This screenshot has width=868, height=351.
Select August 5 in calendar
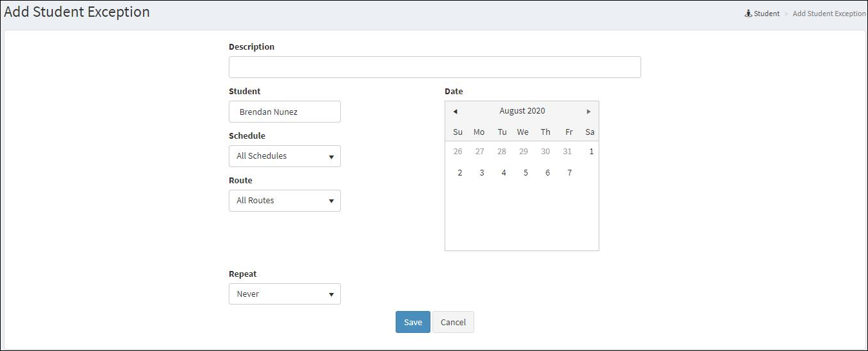[x=525, y=173]
